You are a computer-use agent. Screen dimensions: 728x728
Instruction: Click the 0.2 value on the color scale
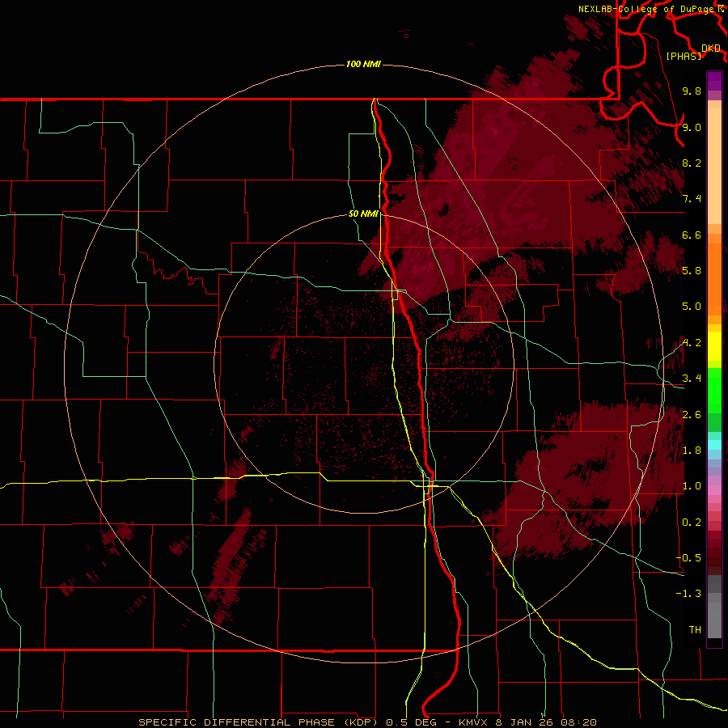point(692,523)
